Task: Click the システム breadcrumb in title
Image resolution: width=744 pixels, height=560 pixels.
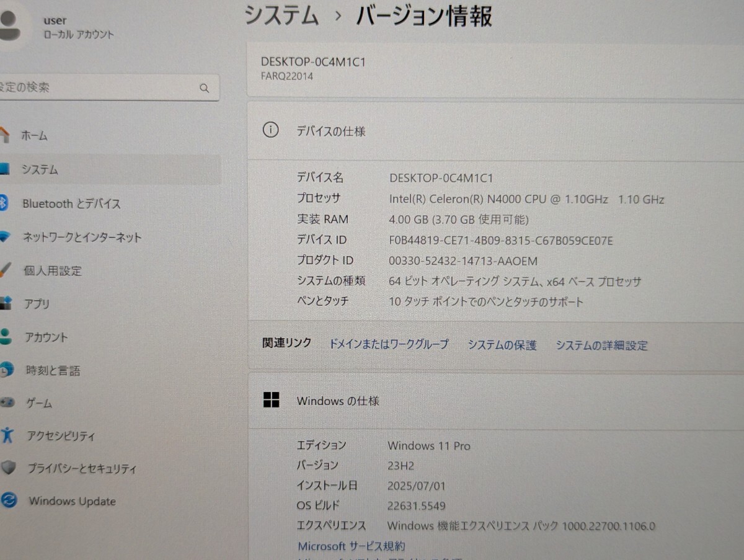Action: pyautogui.click(x=282, y=15)
